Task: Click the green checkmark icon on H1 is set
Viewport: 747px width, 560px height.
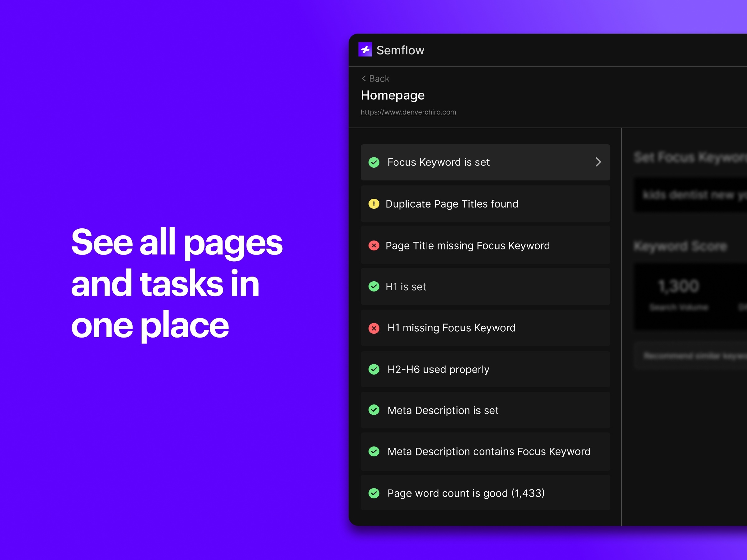Action: point(374,287)
